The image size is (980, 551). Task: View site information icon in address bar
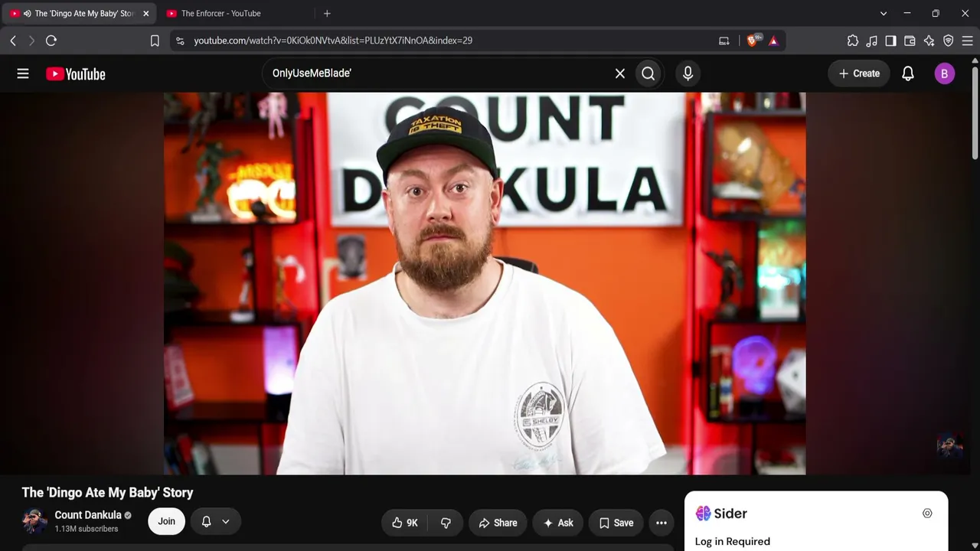coord(180,41)
